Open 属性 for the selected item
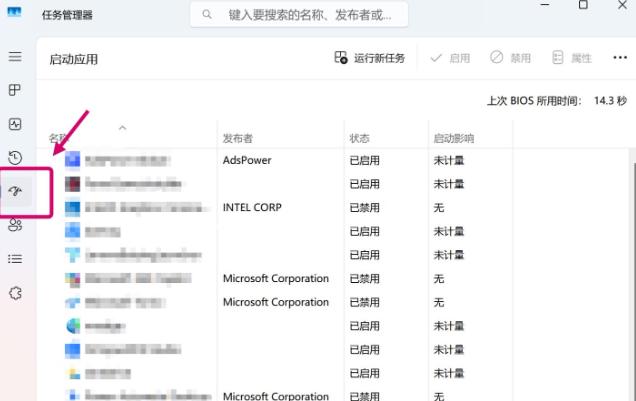This screenshot has height=401, width=636. coord(572,59)
